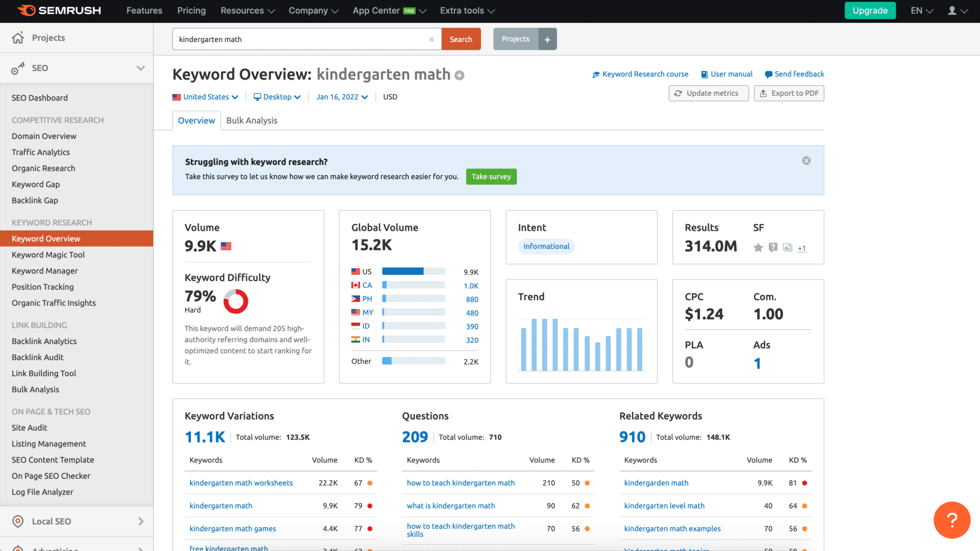Click Export to PDF button
Viewport: 980px width, 551px height.
[x=789, y=93]
